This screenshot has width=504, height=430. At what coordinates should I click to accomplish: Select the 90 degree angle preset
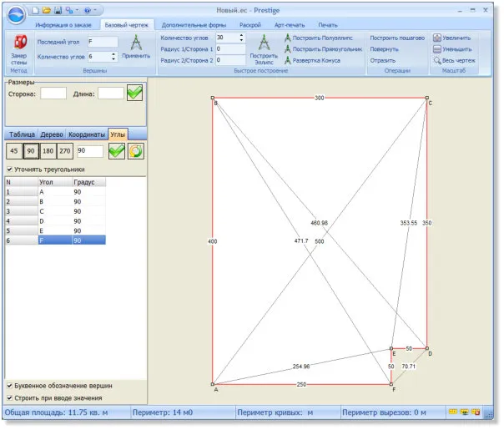point(31,151)
